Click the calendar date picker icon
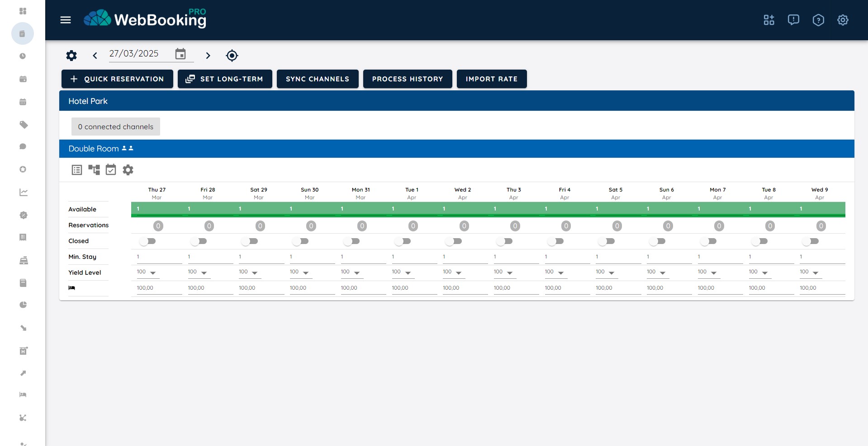The image size is (868, 446). tap(180, 54)
